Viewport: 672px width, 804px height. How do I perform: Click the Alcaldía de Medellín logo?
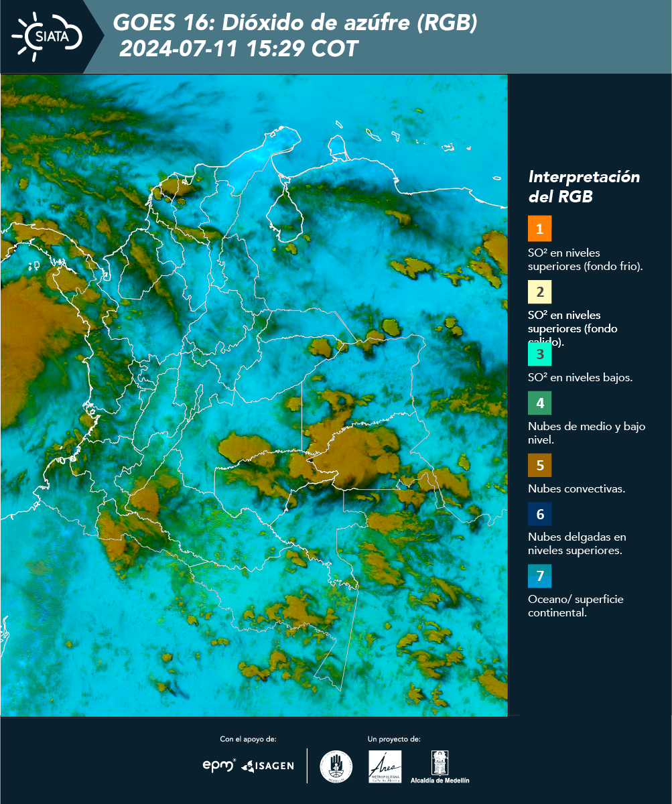[440, 766]
